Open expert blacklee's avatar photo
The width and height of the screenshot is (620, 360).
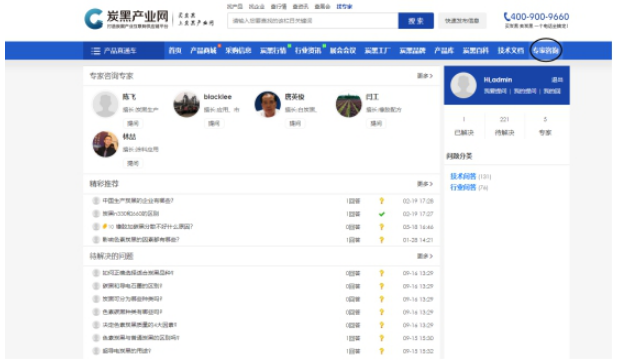click(x=186, y=104)
